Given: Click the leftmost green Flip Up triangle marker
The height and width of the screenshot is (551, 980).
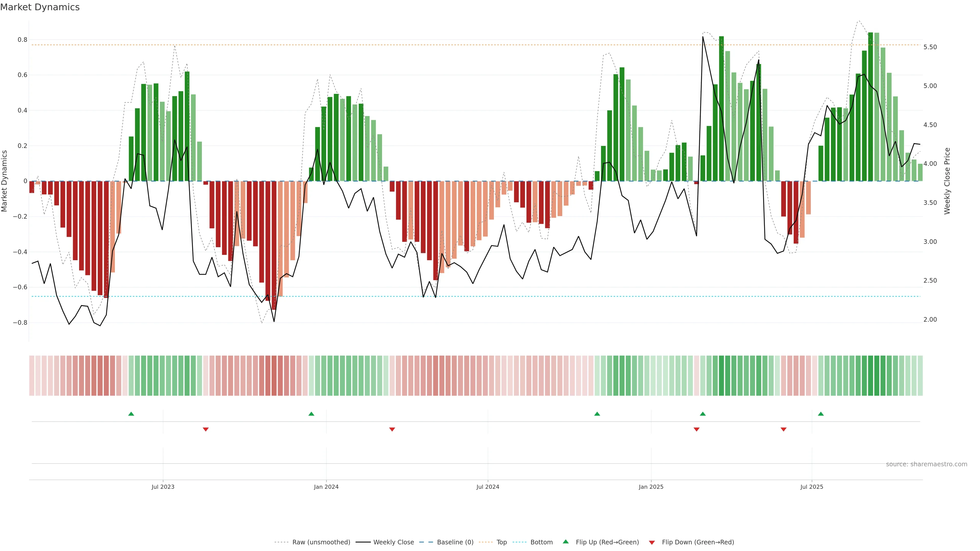Looking at the screenshot, I should [x=131, y=414].
